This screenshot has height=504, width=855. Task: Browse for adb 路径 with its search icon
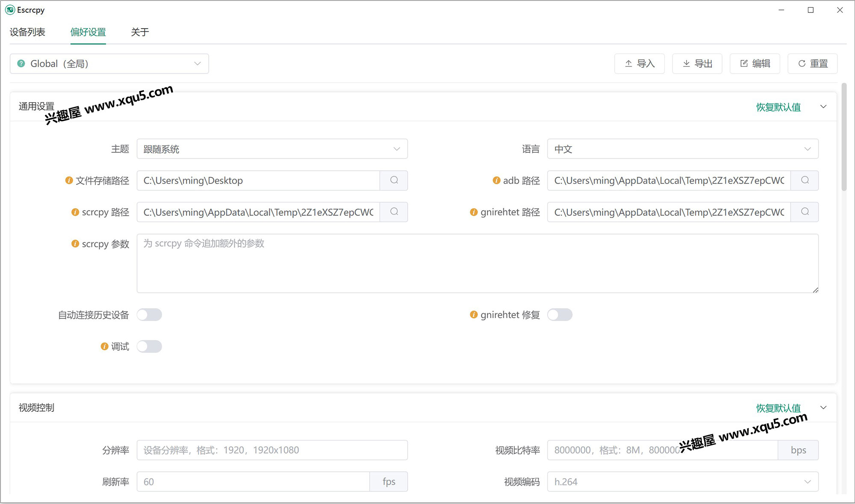click(805, 180)
